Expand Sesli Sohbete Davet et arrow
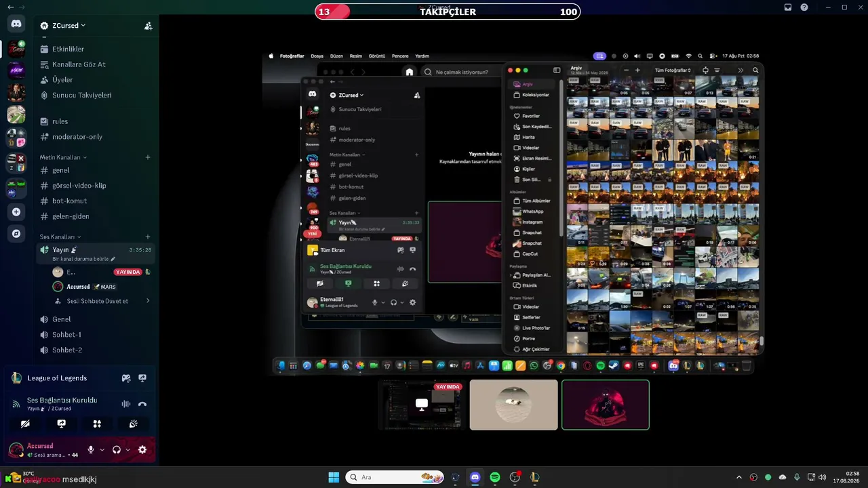Image resolution: width=868 pixels, height=488 pixels. pos(148,301)
